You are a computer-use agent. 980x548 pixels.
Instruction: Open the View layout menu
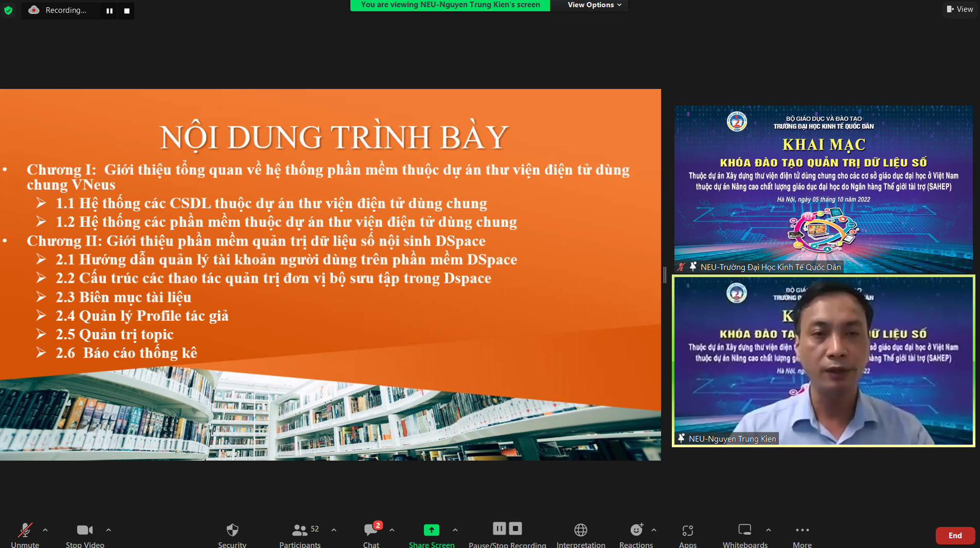pos(960,9)
